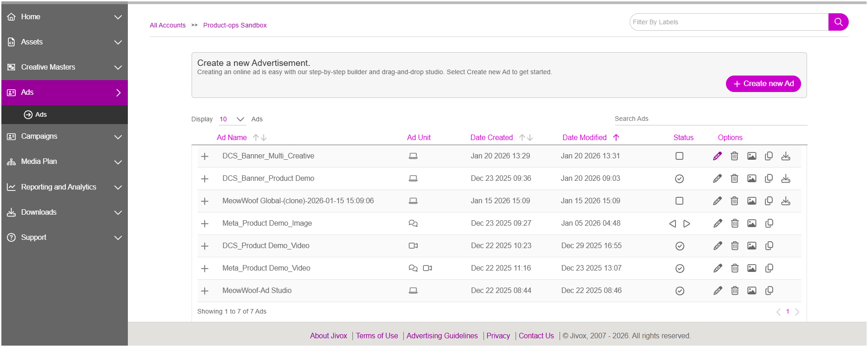This screenshot has width=868, height=347.
Task: Open image preview for MeowWoof-Ad Studio
Action: pos(752,291)
